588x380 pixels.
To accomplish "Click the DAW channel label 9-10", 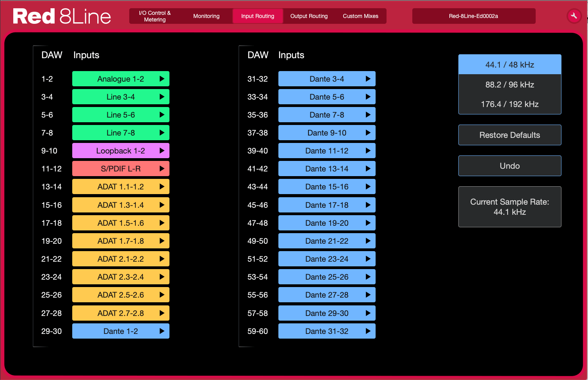I will [x=49, y=151].
